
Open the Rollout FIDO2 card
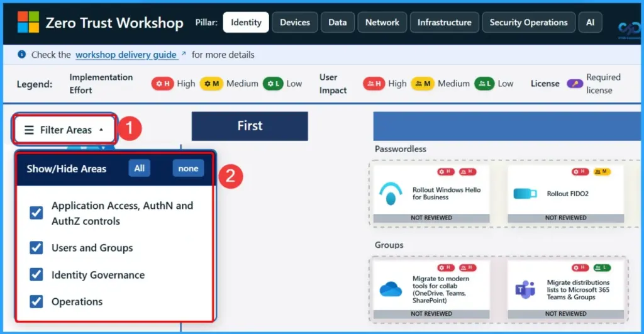(x=565, y=194)
